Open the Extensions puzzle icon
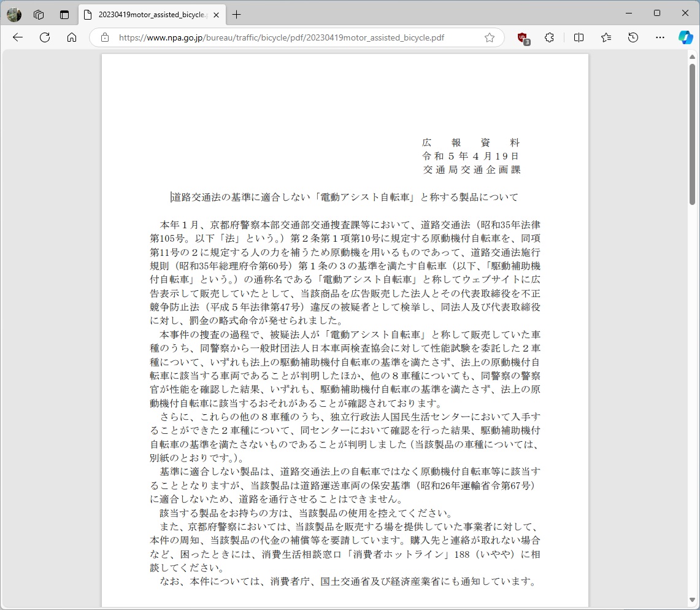The image size is (700, 610). (550, 37)
